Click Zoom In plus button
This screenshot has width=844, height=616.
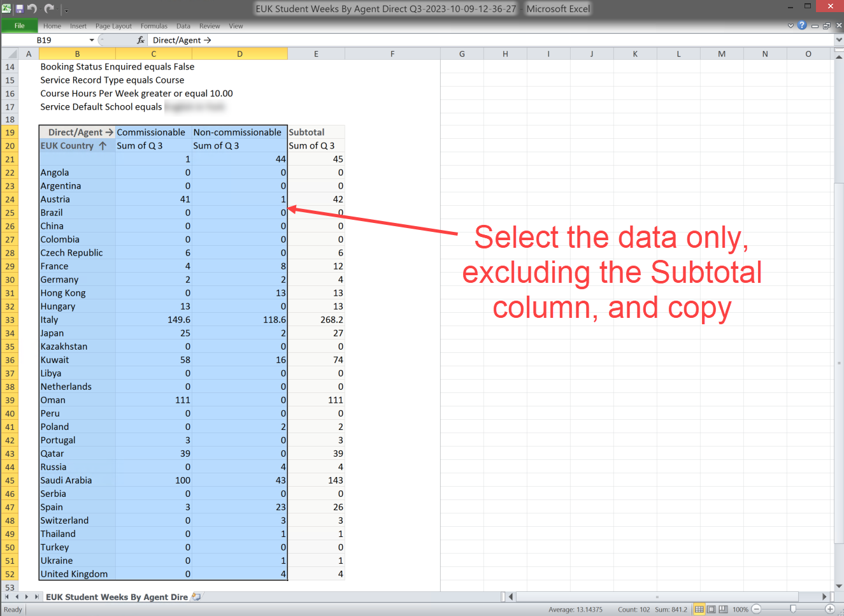[x=830, y=610]
